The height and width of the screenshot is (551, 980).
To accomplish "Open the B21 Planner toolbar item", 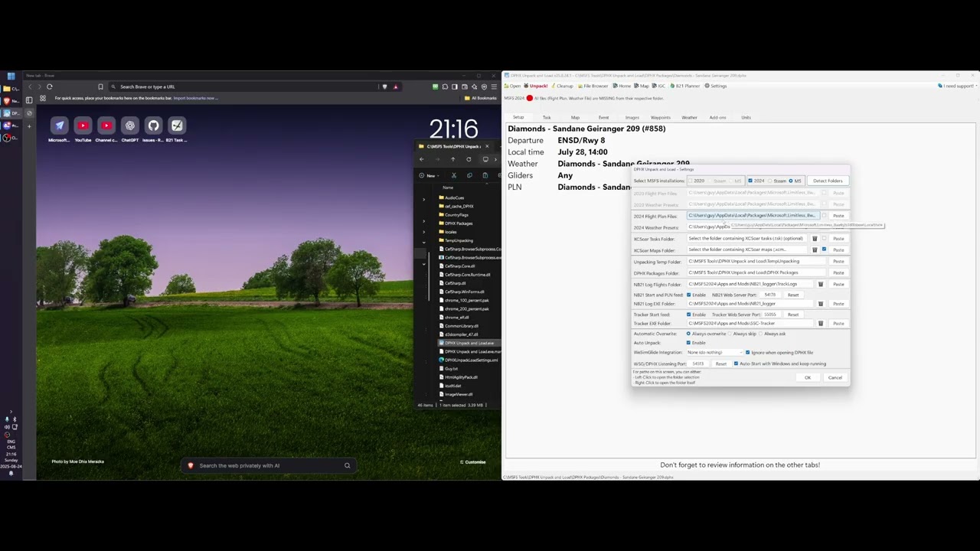I will pos(684,86).
